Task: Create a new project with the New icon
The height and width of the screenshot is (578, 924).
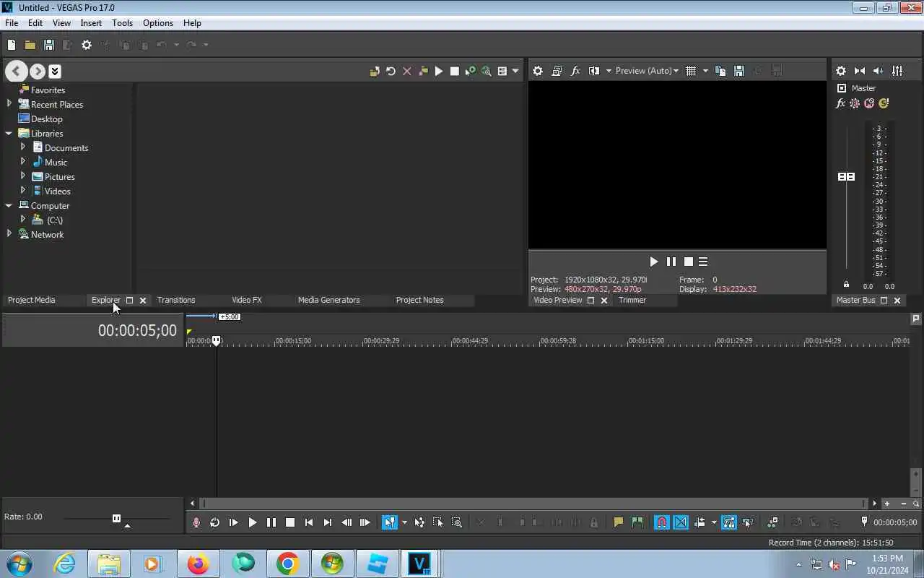Action: [x=12, y=45]
